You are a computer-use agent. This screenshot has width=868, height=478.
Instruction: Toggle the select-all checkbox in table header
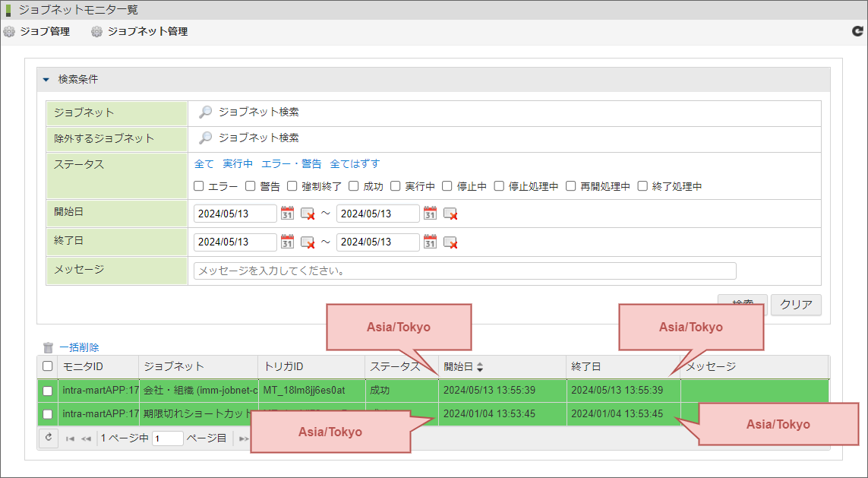(x=48, y=366)
